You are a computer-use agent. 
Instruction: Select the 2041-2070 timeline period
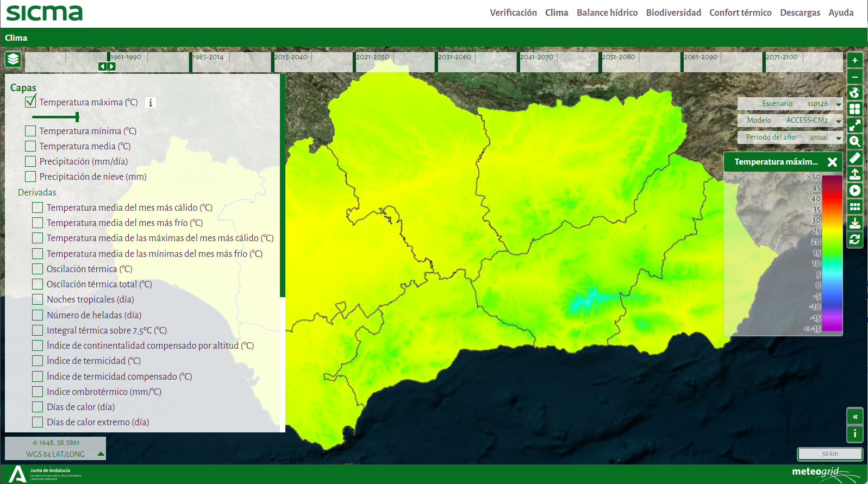pyautogui.click(x=536, y=57)
